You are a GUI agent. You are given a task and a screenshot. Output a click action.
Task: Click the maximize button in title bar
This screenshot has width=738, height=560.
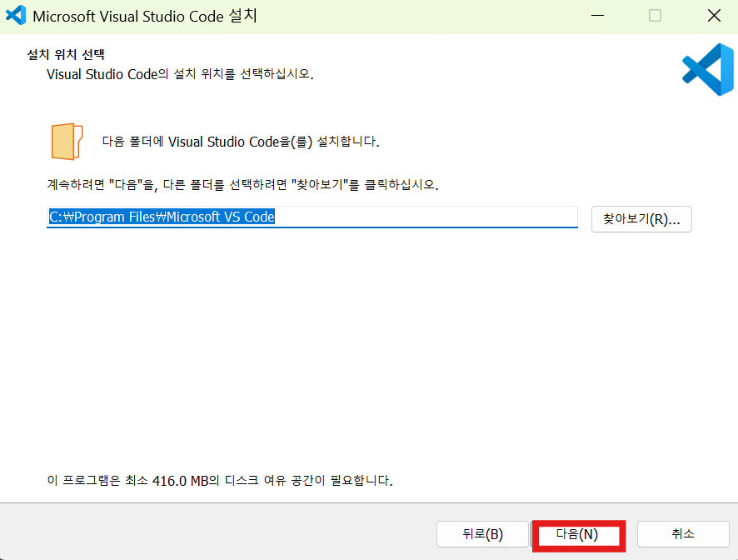pos(656,16)
